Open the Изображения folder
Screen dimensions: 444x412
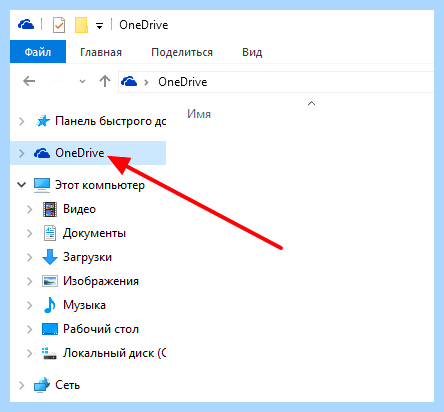[x=101, y=281]
